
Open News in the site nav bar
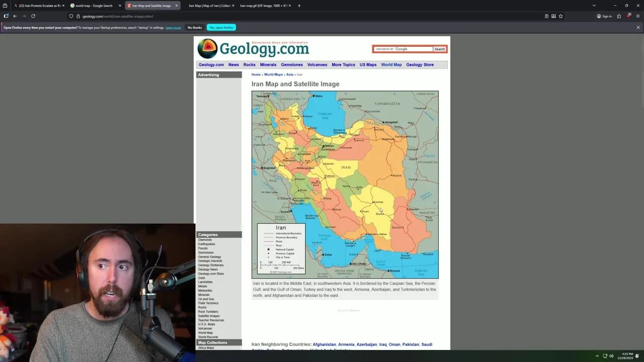pyautogui.click(x=233, y=64)
